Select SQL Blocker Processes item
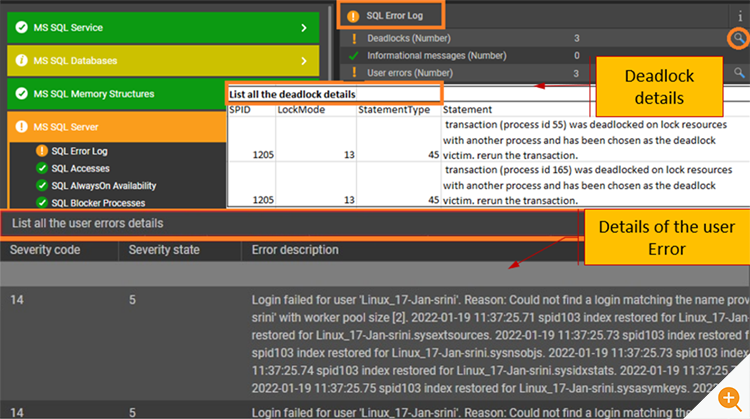Image resolution: width=750 pixels, height=419 pixels. click(98, 203)
